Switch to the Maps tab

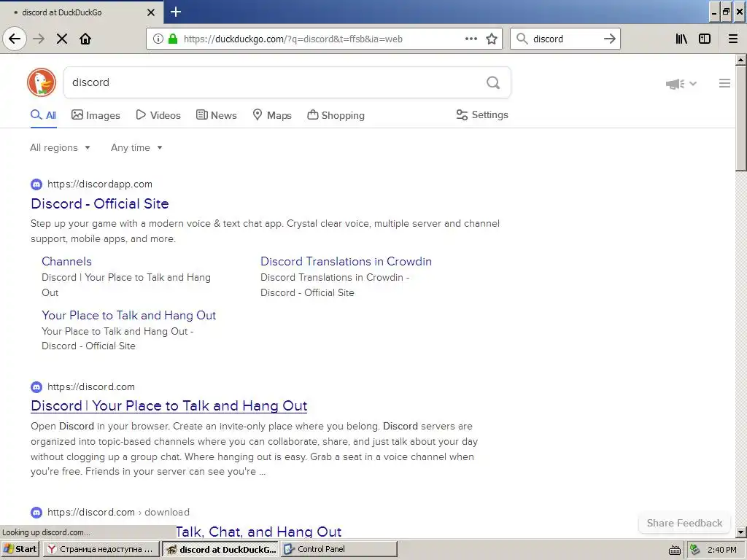point(272,115)
